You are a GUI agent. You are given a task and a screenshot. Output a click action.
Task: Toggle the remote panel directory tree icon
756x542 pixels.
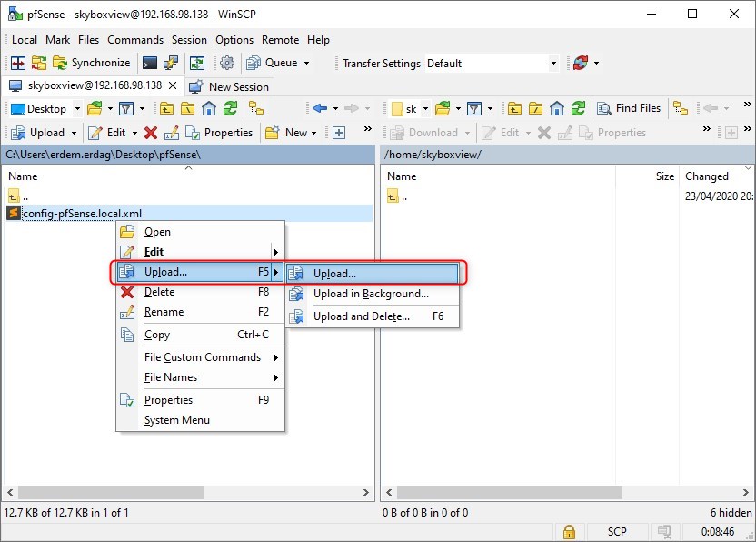coord(681,108)
